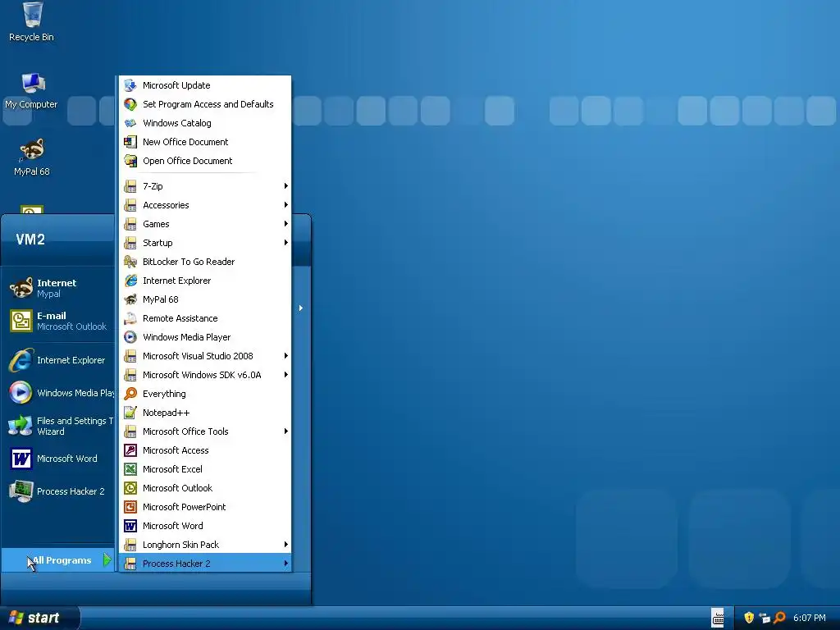Expand the Games submenu
The image size is (840, 630).
(x=206, y=224)
